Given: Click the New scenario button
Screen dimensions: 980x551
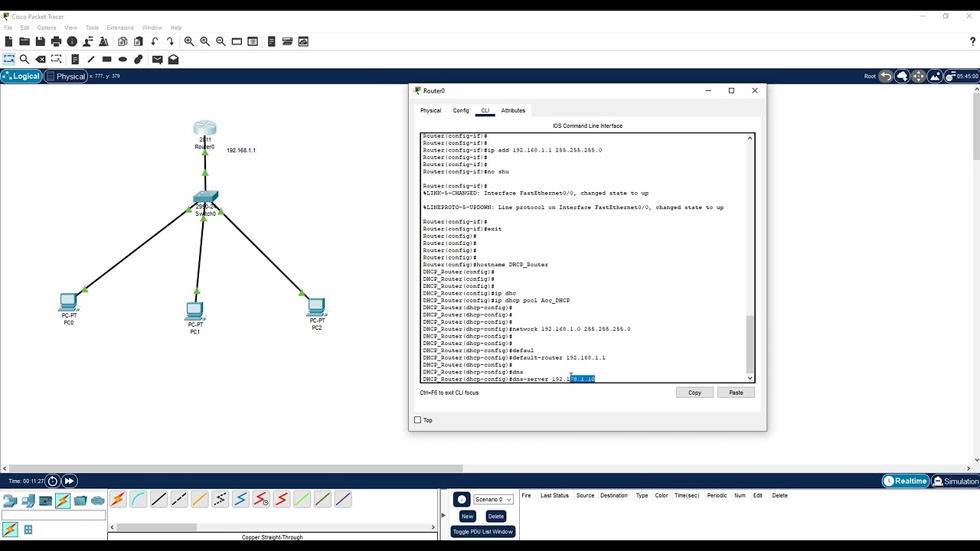Looking at the screenshot, I should click(x=467, y=516).
